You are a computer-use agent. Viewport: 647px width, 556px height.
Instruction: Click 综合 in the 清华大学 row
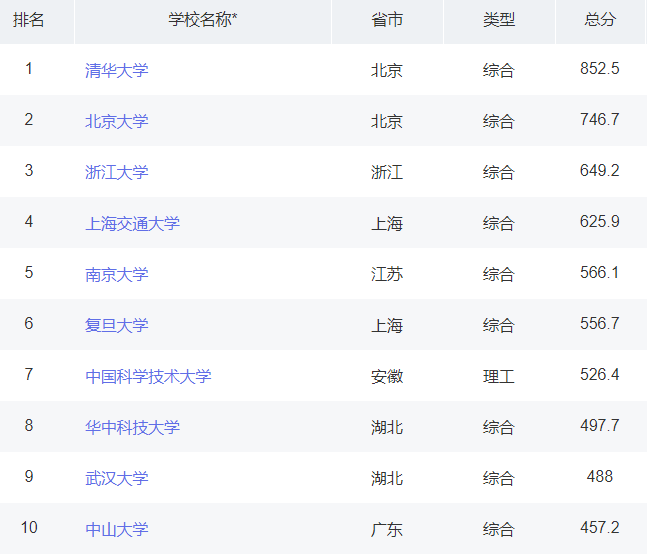point(498,70)
